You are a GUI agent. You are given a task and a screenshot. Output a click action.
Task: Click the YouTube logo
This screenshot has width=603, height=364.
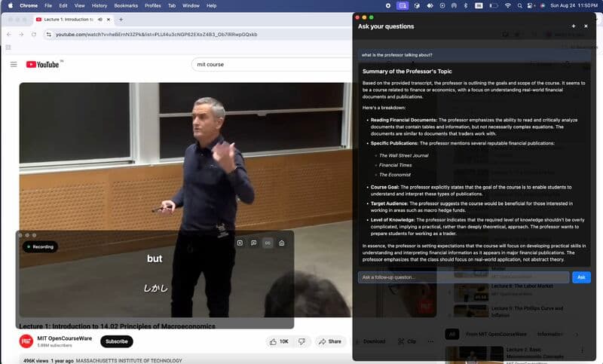pos(44,65)
